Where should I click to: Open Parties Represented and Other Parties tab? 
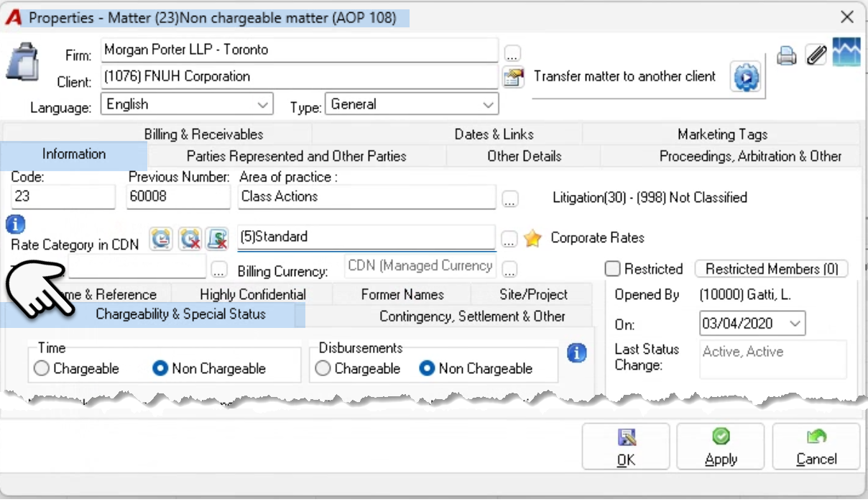(x=297, y=156)
